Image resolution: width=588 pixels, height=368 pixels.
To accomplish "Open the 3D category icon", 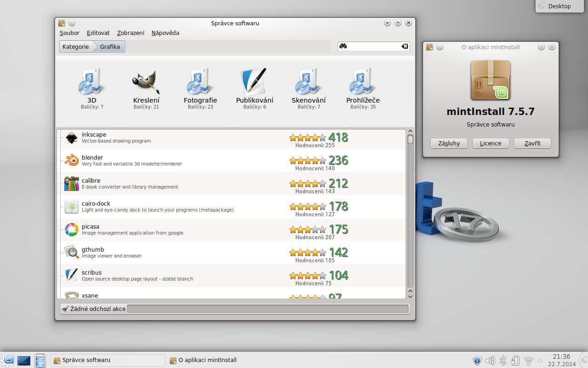I will (x=92, y=82).
